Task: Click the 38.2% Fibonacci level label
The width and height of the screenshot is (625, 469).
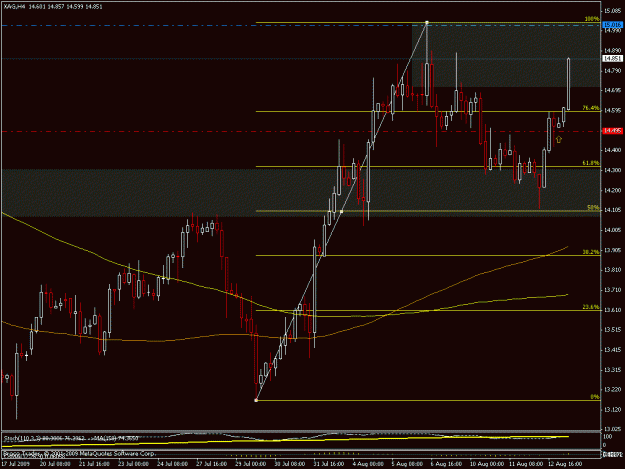Action: [591, 252]
